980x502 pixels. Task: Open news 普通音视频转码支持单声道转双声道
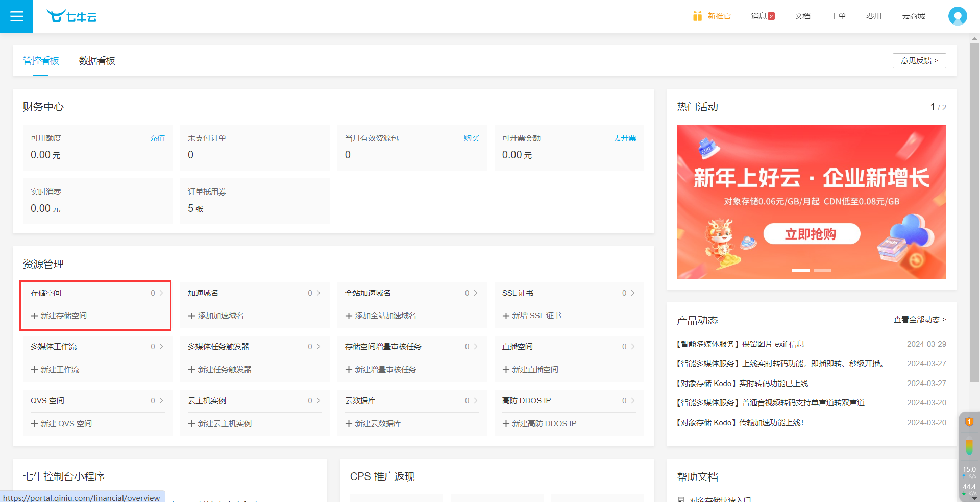pos(771,403)
